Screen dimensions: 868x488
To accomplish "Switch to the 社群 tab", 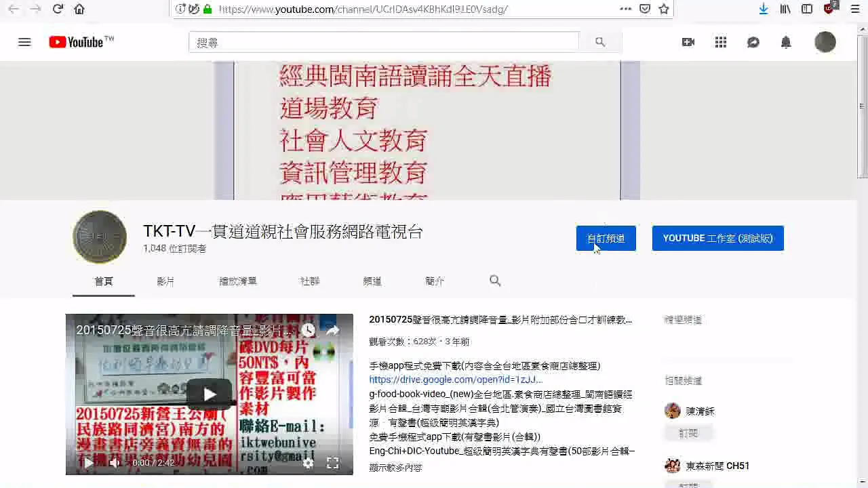I will pos(310,281).
